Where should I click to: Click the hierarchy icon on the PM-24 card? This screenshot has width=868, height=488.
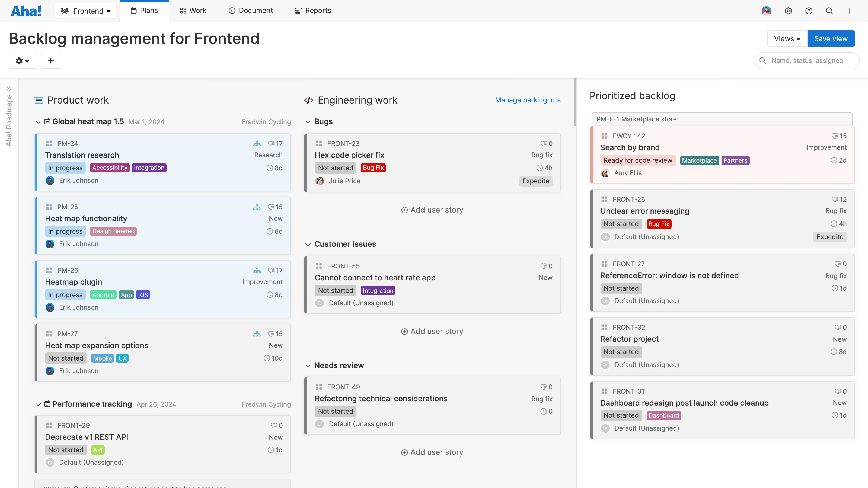click(x=257, y=143)
